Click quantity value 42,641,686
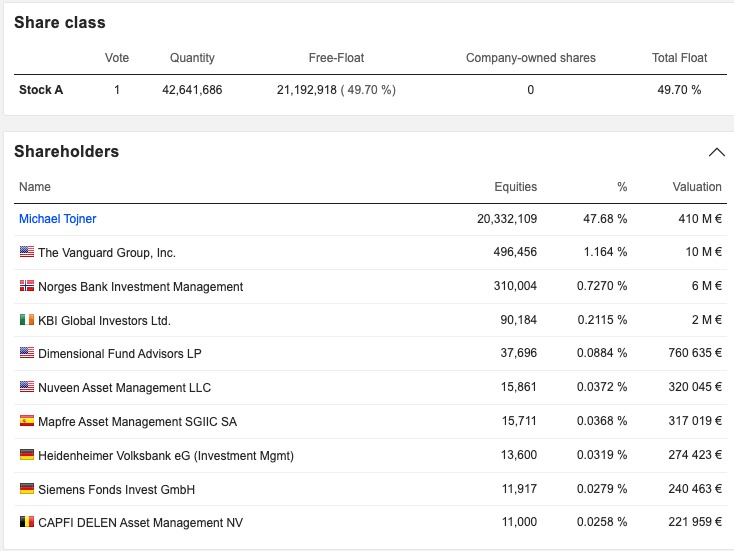This screenshot has height=551, width=734. tap(192, 89)
